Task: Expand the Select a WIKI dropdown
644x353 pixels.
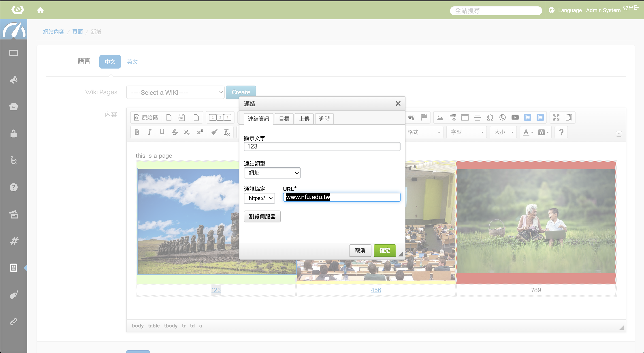Action: pyautogui.click(x=175, y=92)
